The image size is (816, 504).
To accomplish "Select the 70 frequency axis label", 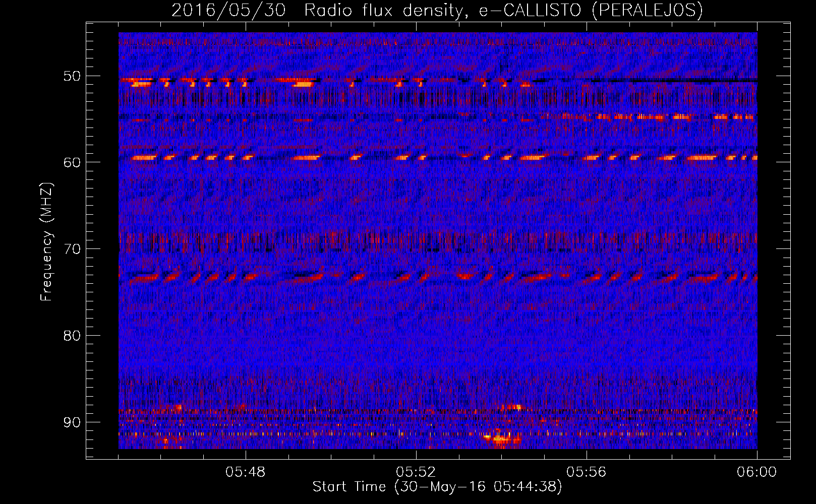I will pos(72,249).
